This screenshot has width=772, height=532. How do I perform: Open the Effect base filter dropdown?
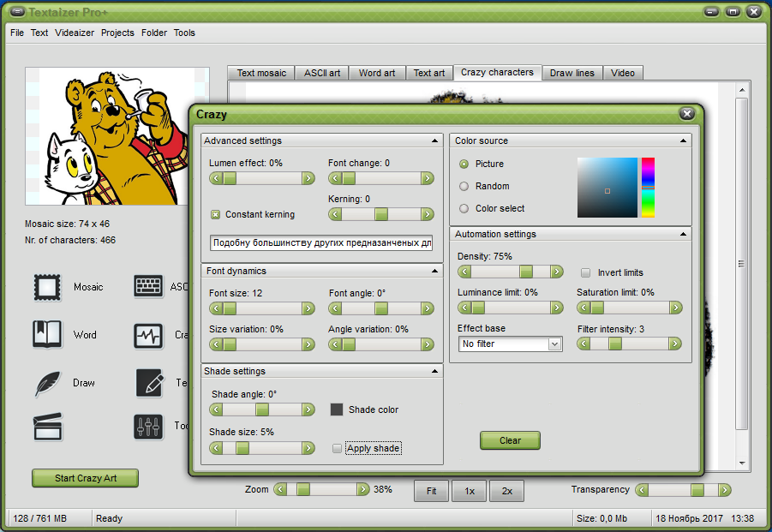tap(510, 344)
